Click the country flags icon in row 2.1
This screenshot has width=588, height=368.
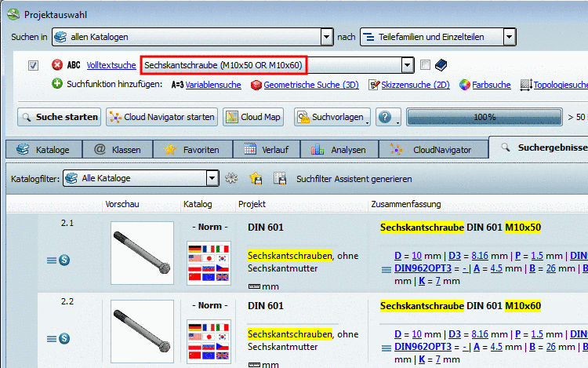pyautogui.click(x=209, y=263)
